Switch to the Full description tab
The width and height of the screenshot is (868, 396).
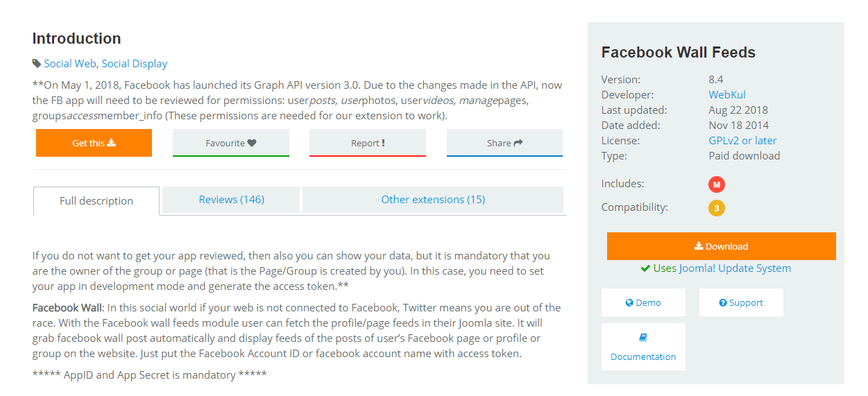(96, 201)
